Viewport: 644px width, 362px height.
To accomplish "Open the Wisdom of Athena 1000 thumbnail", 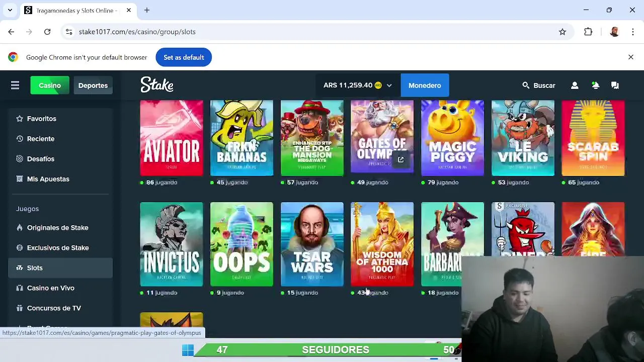I will click(x=382, y=244).
